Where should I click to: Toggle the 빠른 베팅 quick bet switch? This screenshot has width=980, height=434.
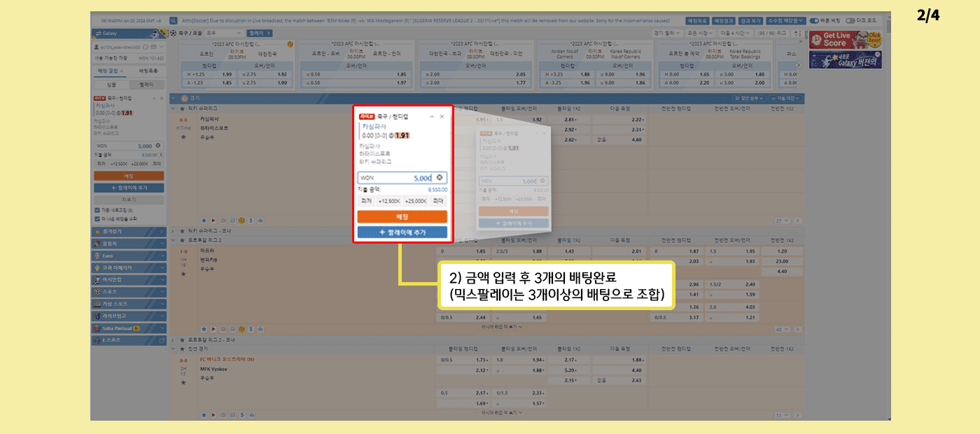pyautogui.click(x=814, y=21)
